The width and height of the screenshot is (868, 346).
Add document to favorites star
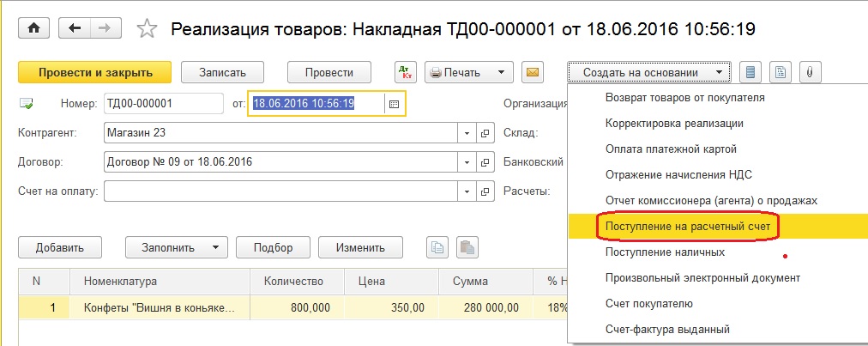pyautogui.click(x=147, y=28)
